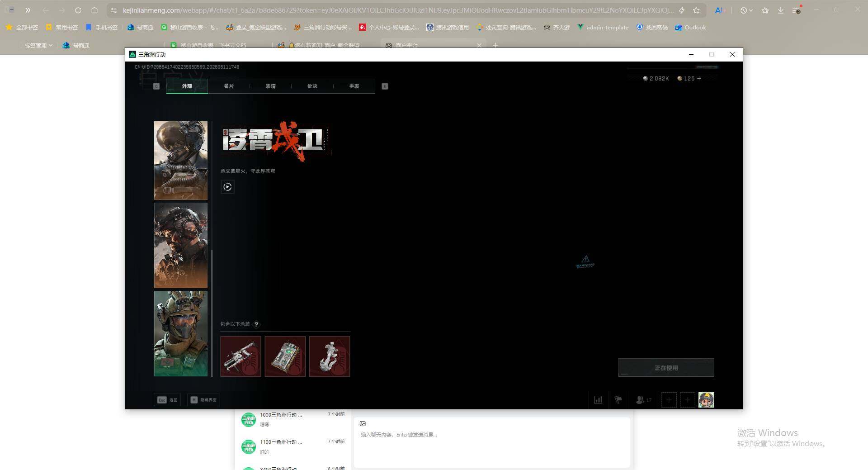Open the Outlook bookmark
This screenshot has height=470, width=868.
[690, 27]
